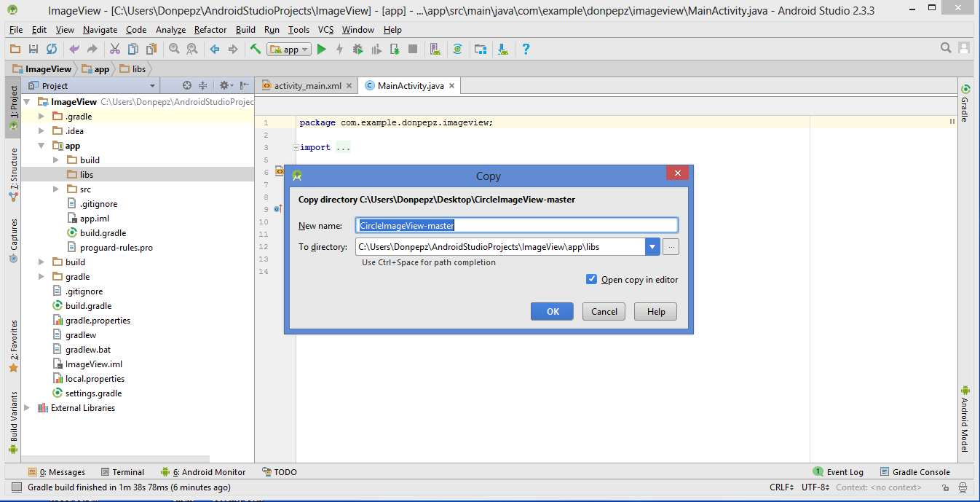Expand the .gradle folder node
The height and width of the screenshot is (502, 980).
tap(42, 117)
